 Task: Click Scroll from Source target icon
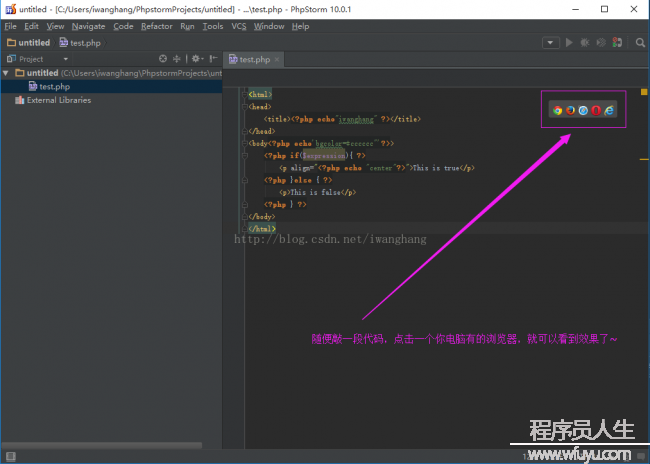(x=163, y=59)
